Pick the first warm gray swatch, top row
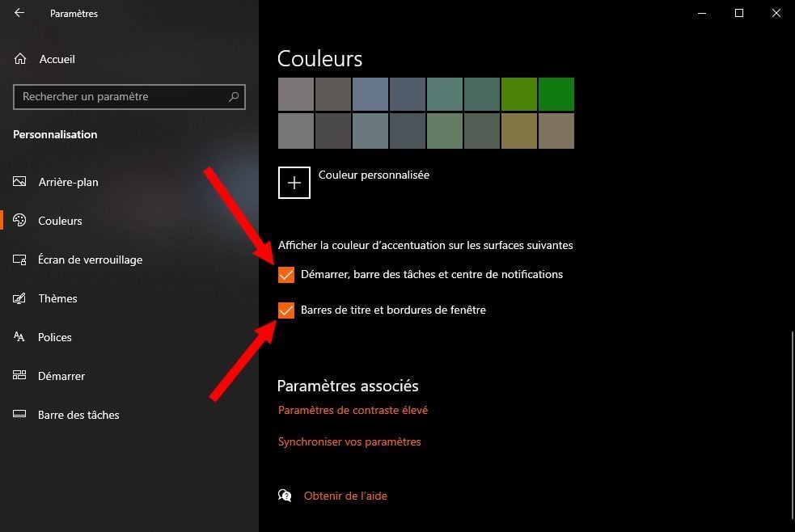795x532 pixels. coord(296,95)
